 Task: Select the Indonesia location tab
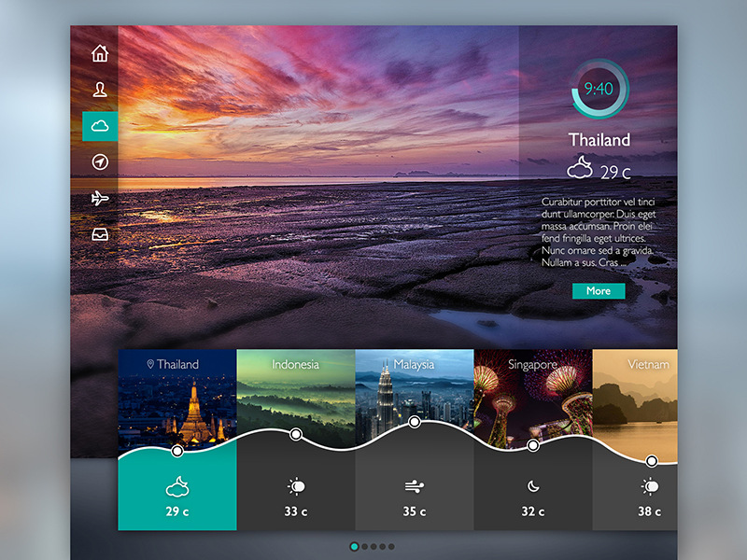click(x=295, y=392)
